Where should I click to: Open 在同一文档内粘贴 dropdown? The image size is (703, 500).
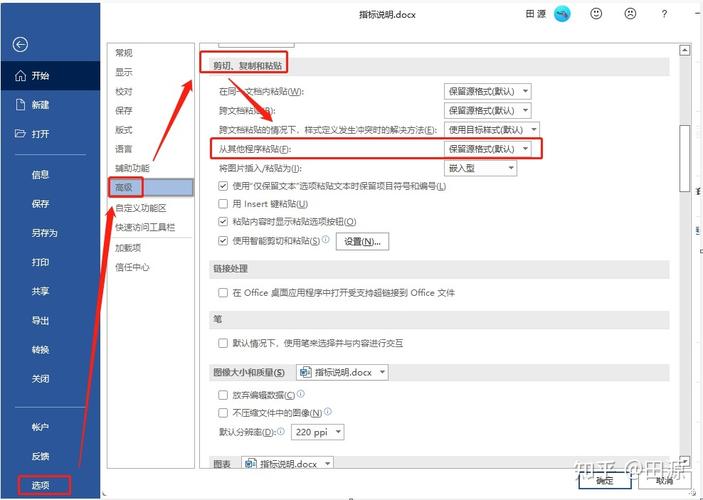[488, 91]
